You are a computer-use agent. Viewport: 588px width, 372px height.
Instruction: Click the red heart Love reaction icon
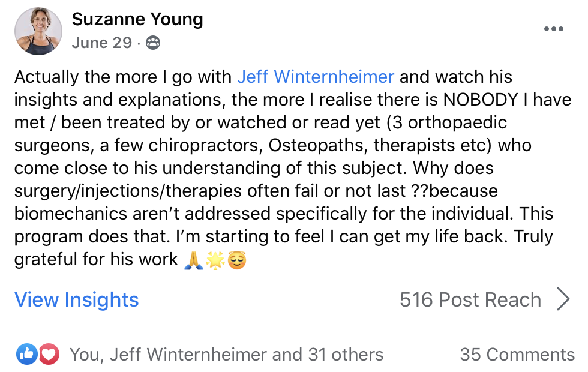pos(49,353)
